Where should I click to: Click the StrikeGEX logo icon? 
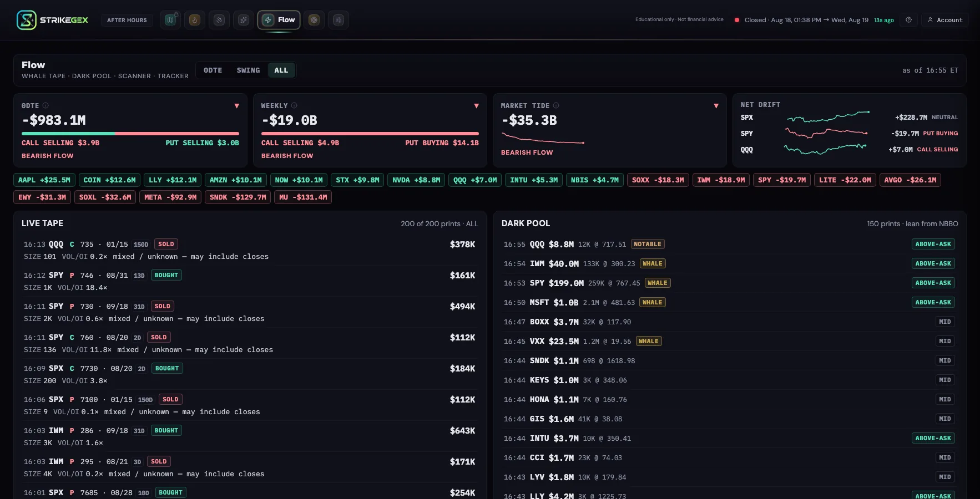[26, 20]
